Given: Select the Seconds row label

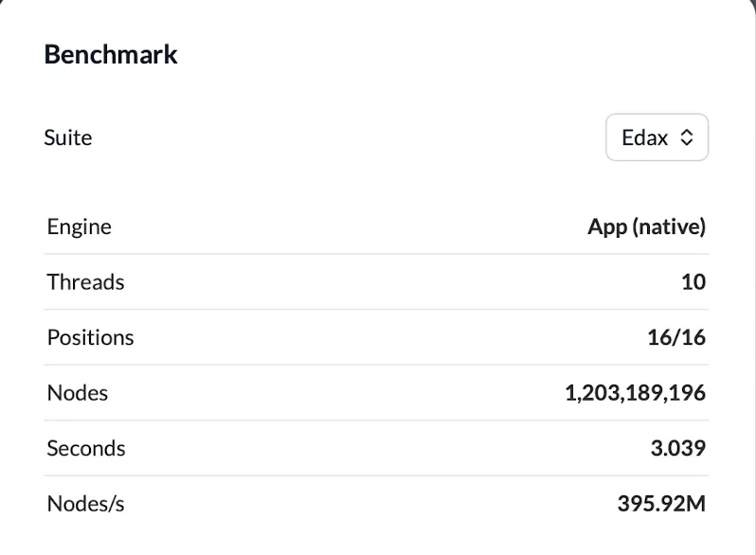Looking at the screenshot, I should tap(86, 448).
